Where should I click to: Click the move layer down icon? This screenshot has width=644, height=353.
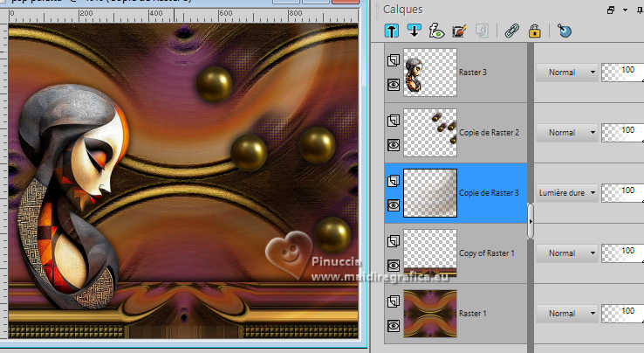(x=414, y=31)
